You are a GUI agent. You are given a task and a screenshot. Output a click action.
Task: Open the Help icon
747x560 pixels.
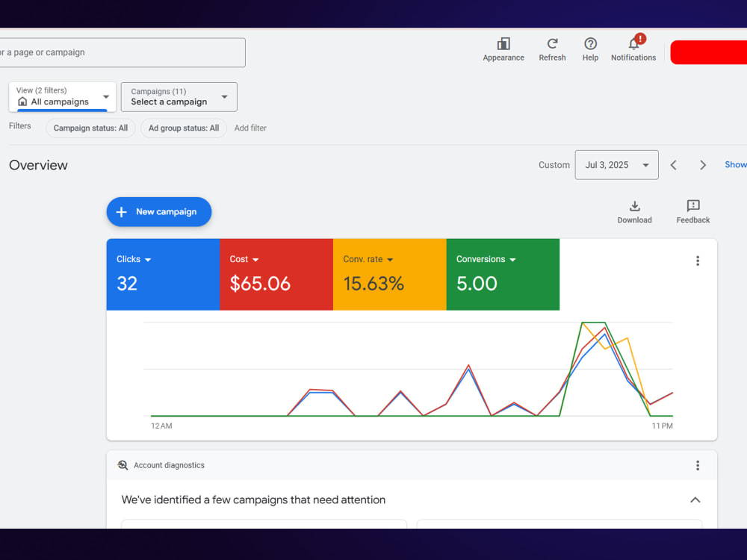tap(590, 49)
